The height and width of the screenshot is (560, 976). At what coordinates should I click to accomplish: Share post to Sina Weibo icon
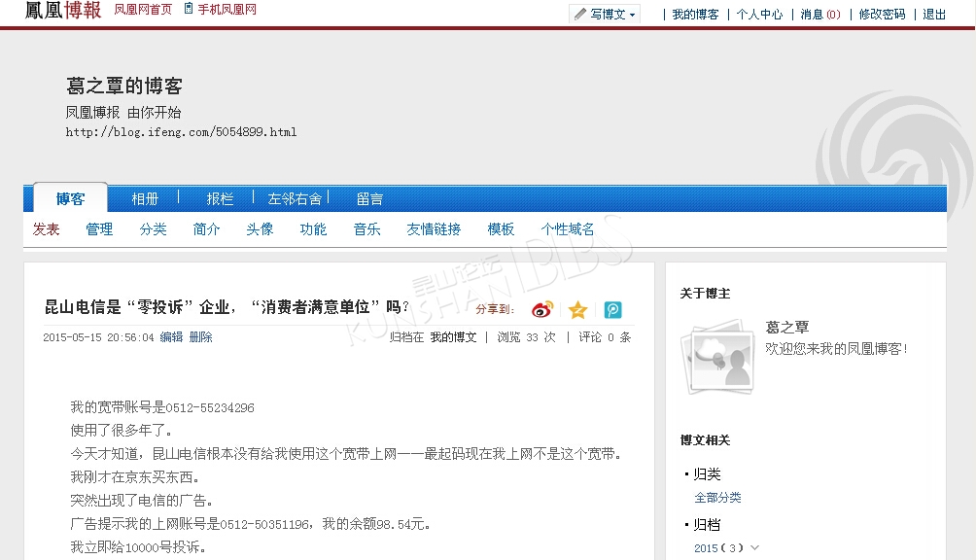pos(541,310)
